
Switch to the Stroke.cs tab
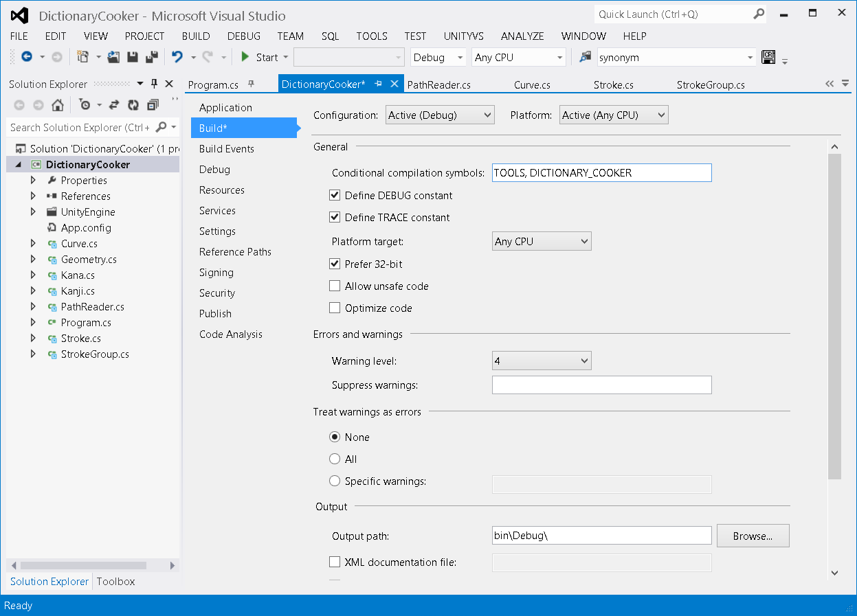coord(614,85)
